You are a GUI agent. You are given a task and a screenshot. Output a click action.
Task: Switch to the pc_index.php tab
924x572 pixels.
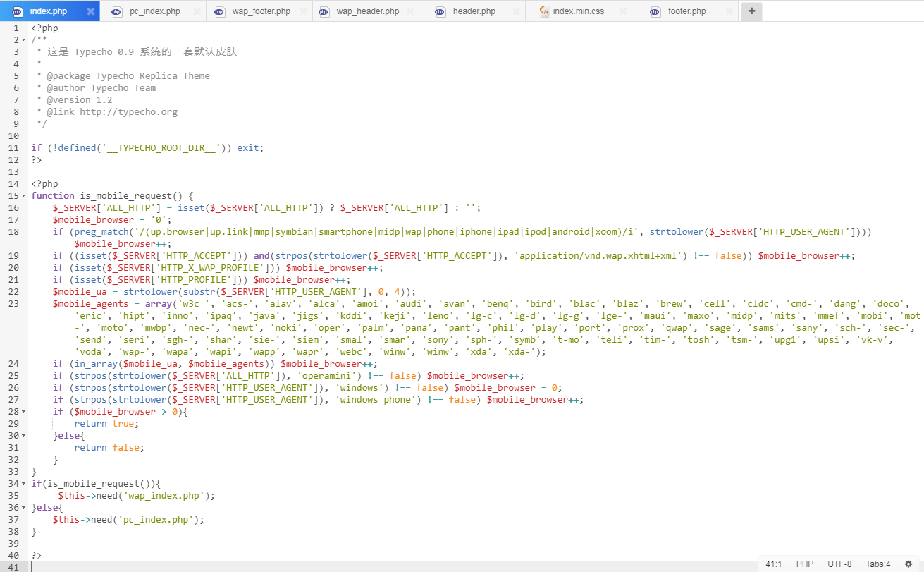click(153, 11)
